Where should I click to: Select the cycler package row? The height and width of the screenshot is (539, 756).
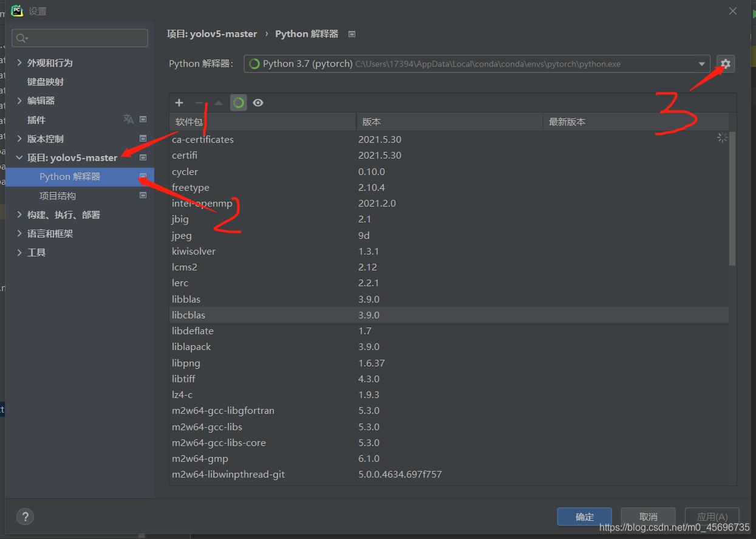click(449, 171)
